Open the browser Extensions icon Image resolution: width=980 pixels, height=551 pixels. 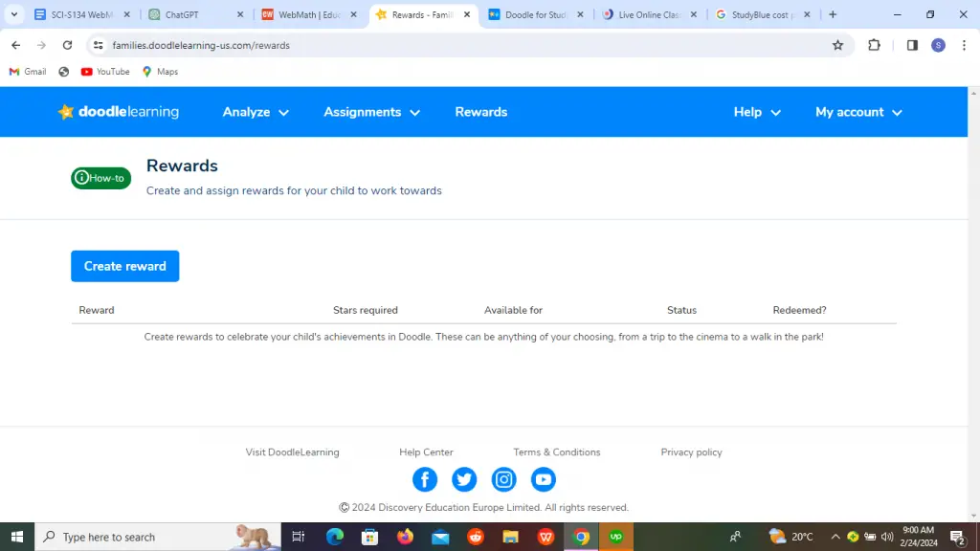(x=874, y=45)
